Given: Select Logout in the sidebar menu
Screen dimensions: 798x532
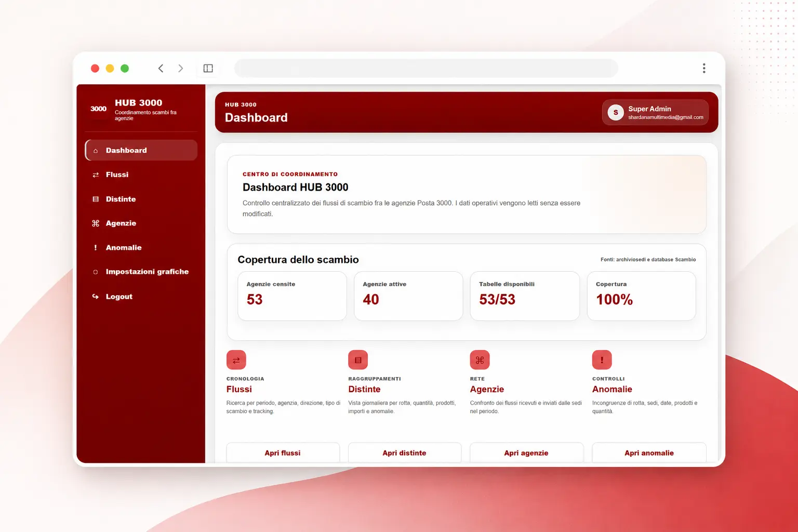Looking at the screenshot, I should (x=141, y=297).
